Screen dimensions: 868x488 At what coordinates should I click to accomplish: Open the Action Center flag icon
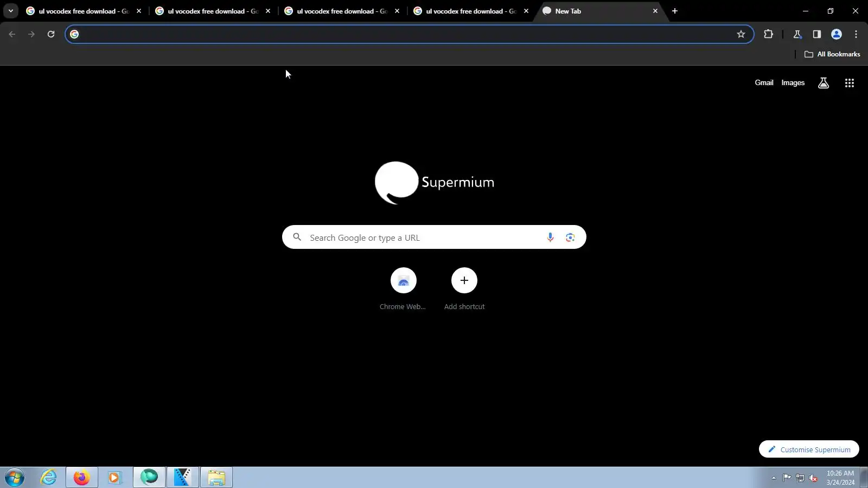click(787, 478)
